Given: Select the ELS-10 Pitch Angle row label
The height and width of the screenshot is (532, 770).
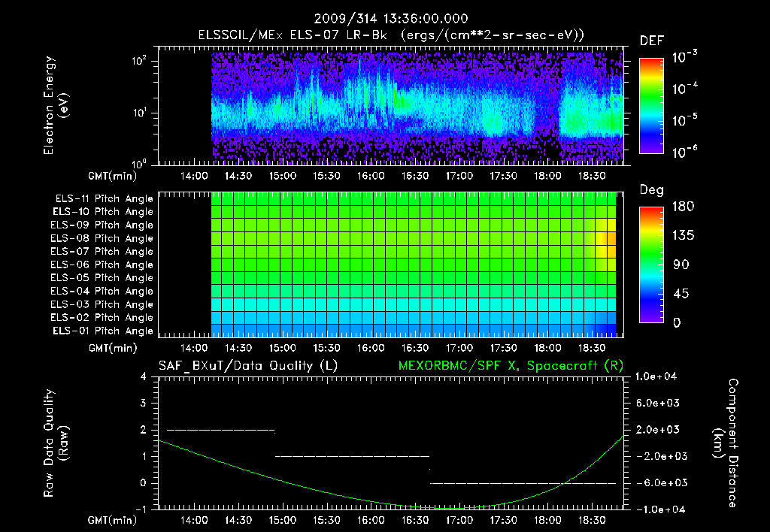Looking at the screenshot, I should pyautogui.click(x=102, y=212).
